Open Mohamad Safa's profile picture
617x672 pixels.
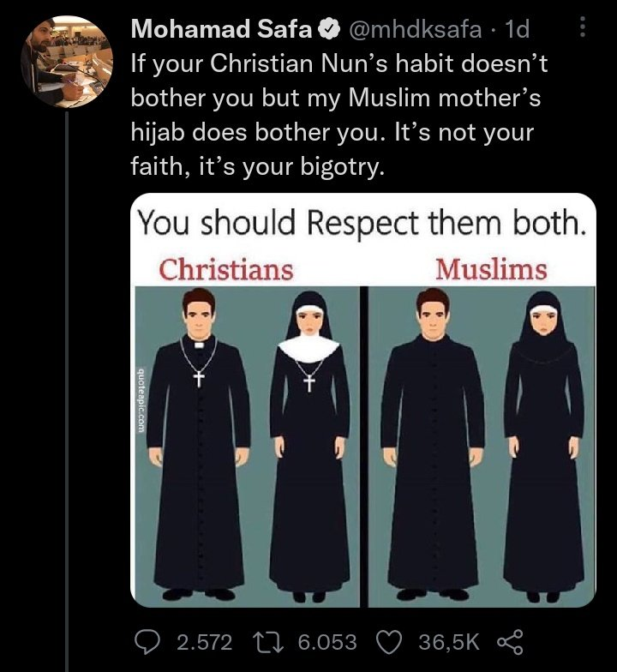[67, 62]
